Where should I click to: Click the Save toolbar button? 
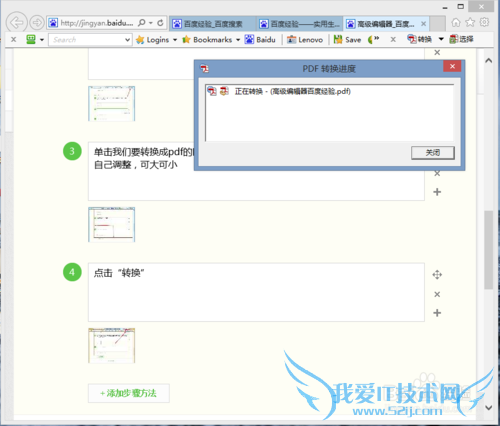pos(347,40)
